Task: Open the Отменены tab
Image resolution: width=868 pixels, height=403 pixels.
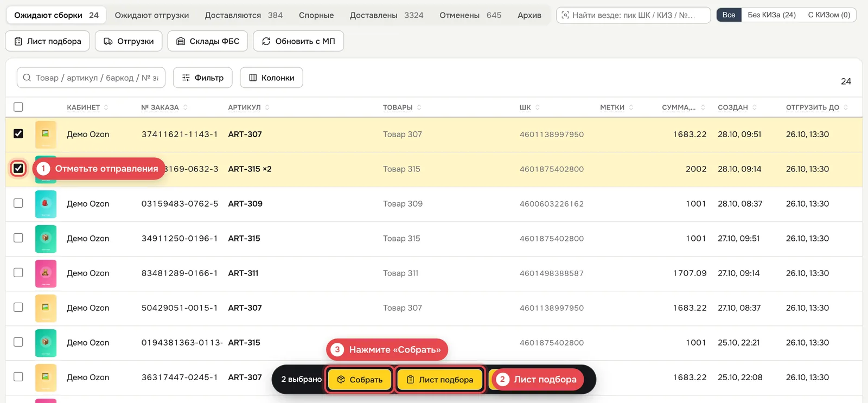Action: (x=470, y=15)
